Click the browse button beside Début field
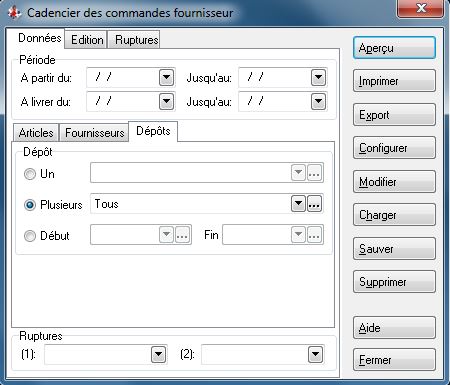The image size is (450, 385). click(182, 235)
